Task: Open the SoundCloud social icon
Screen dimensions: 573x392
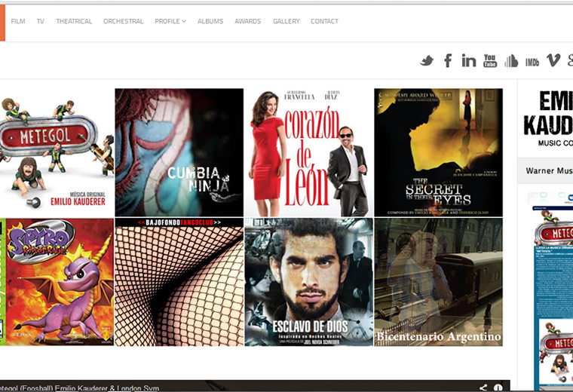Action: coord(511,61)
